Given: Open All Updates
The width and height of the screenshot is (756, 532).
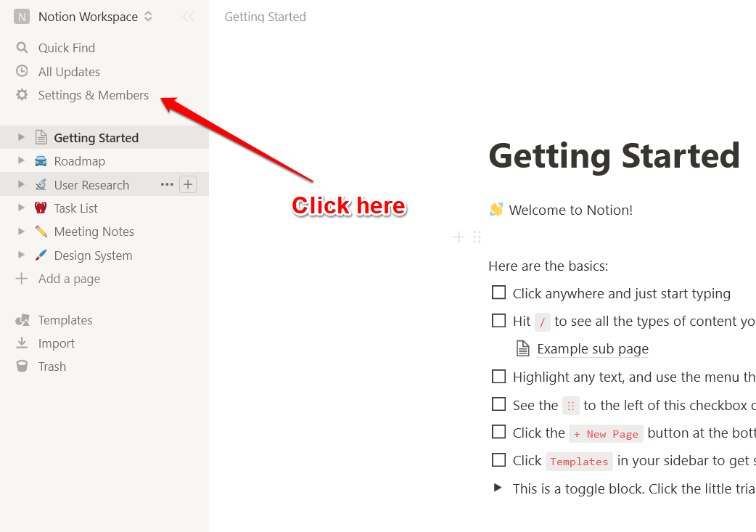Looking at the screenshot, I should tap(69, 72).
